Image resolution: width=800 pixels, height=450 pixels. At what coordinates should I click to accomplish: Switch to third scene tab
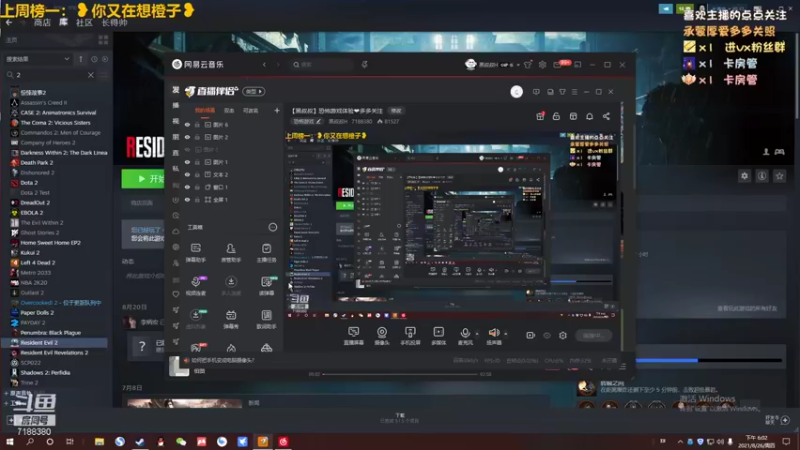tap(251, 110)
